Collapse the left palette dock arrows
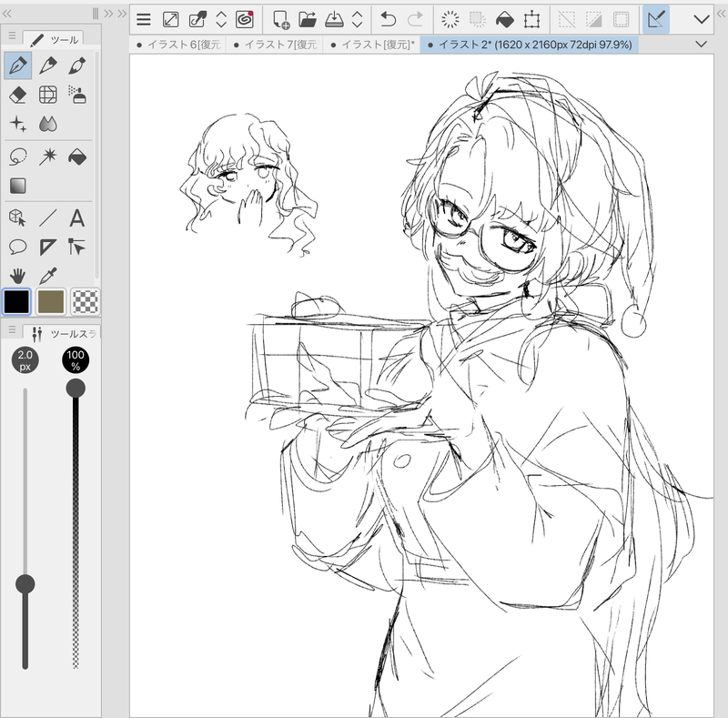 [6, 14]
